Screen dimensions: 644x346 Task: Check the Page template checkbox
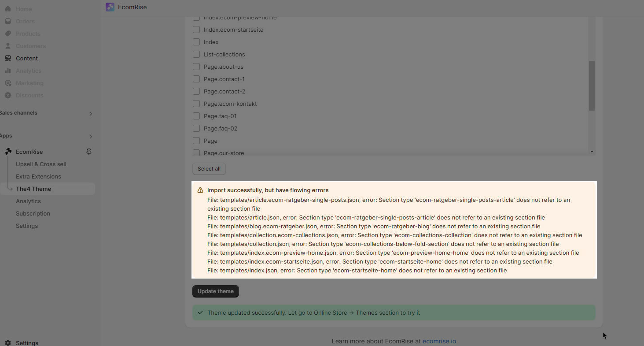click(x=196, y=141)
